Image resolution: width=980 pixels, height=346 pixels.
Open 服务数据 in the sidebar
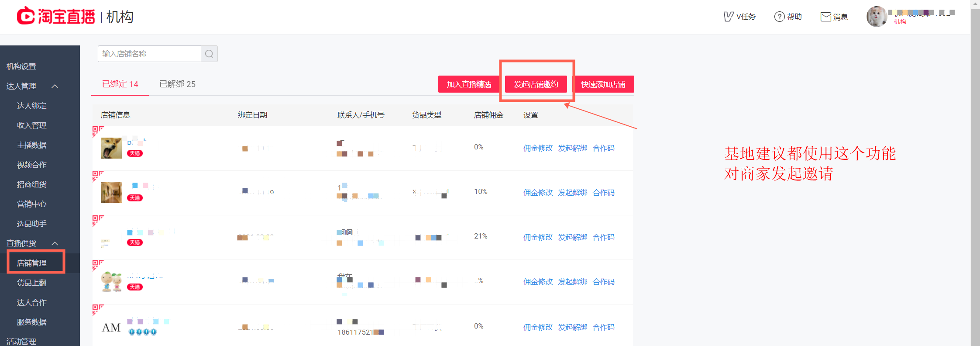pyautogui.click(x=32, y=322)
